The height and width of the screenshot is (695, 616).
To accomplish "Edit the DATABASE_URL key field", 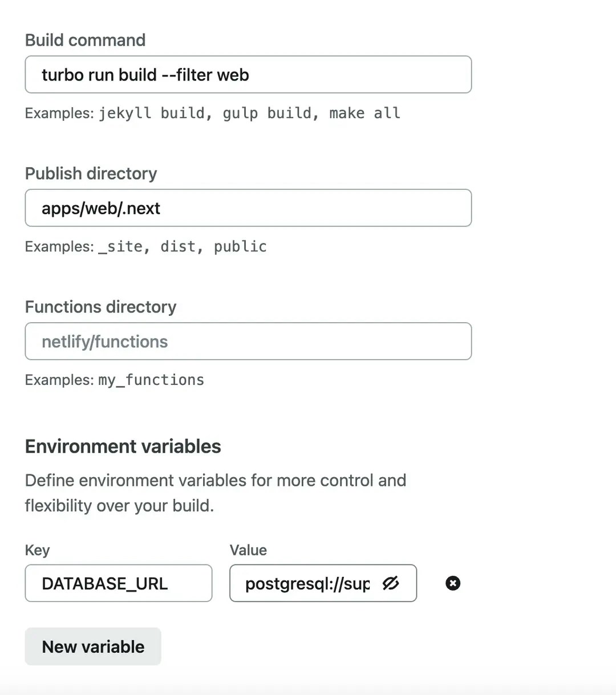I will [119, 583].
